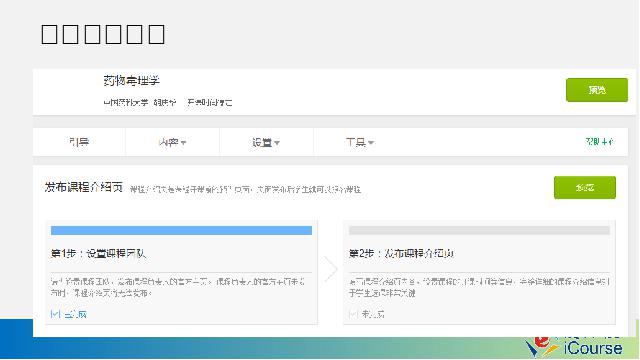Viewport: 640px width, 360px height.
Task: Expand the 工具 tools dropdown menu
Action: (360, 142)
